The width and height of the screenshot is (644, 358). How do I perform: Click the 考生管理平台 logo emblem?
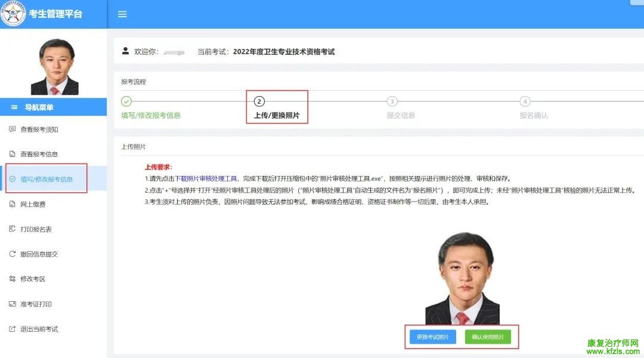click(x=13, y=14)
